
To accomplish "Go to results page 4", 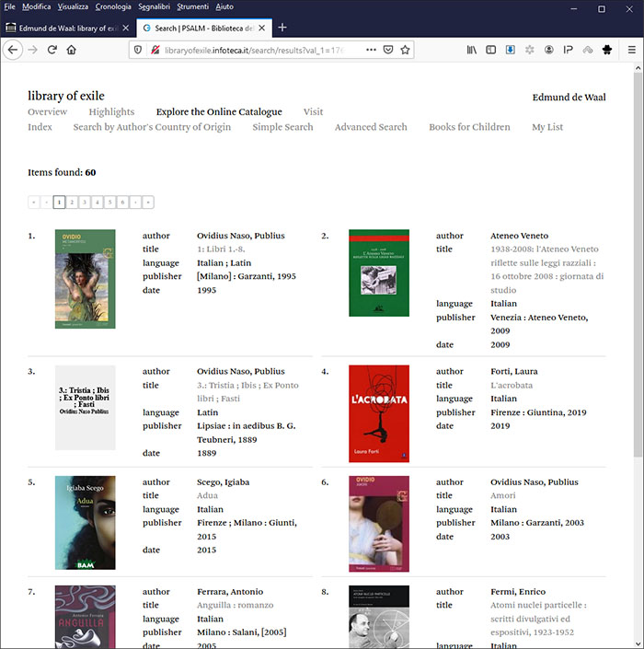I will 98,203.
